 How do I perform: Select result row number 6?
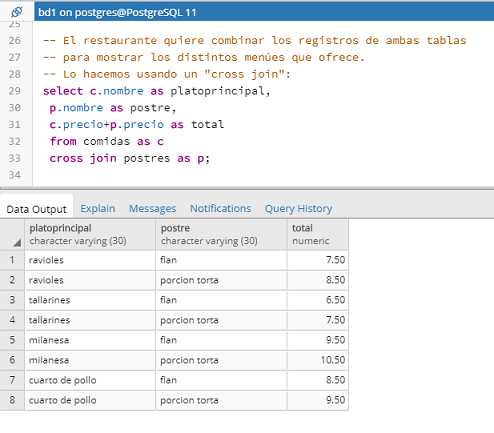pyautogui.click(x=12, y=360)
